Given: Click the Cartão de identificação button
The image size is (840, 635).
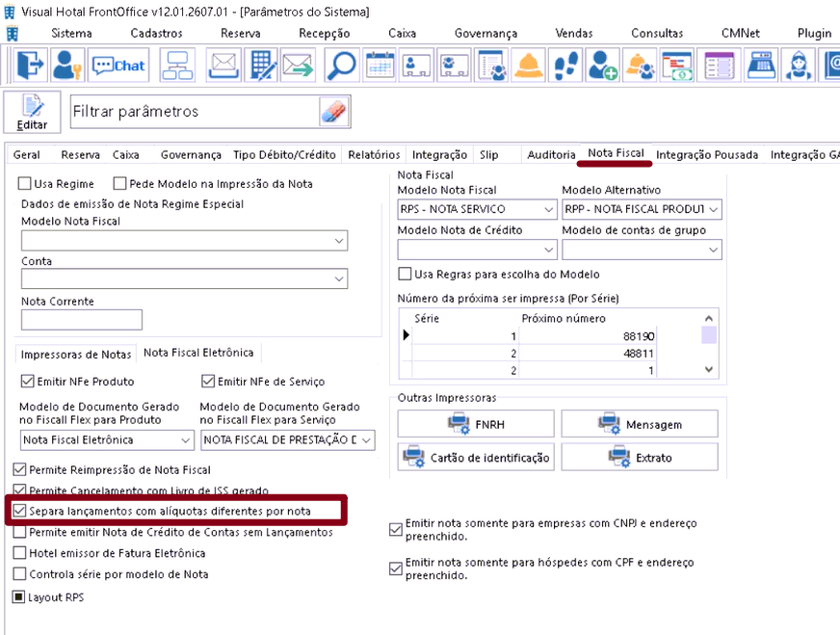Looking at the screenshot, I should tap(476, 458).
